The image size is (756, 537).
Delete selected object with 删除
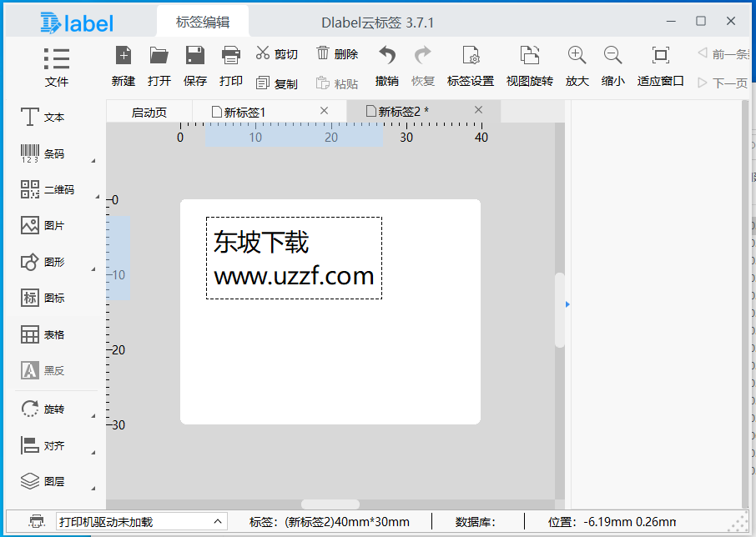pos(337,53)
